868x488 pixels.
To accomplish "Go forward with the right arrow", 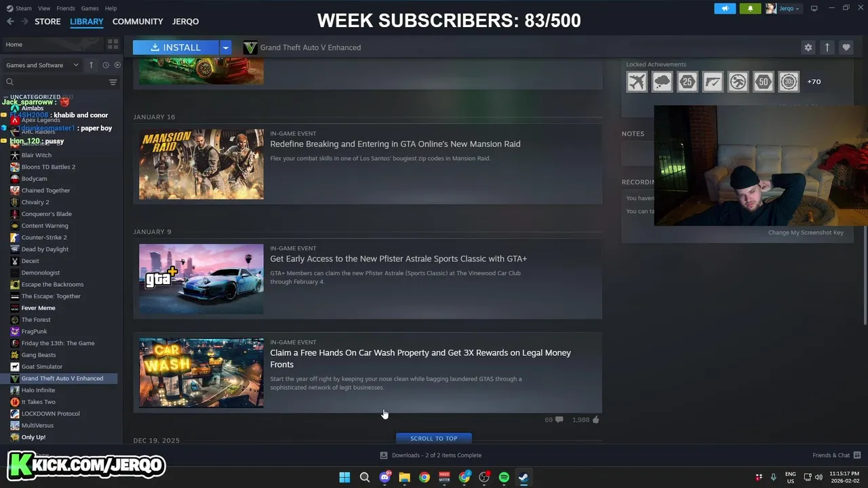I will (24, 22).
